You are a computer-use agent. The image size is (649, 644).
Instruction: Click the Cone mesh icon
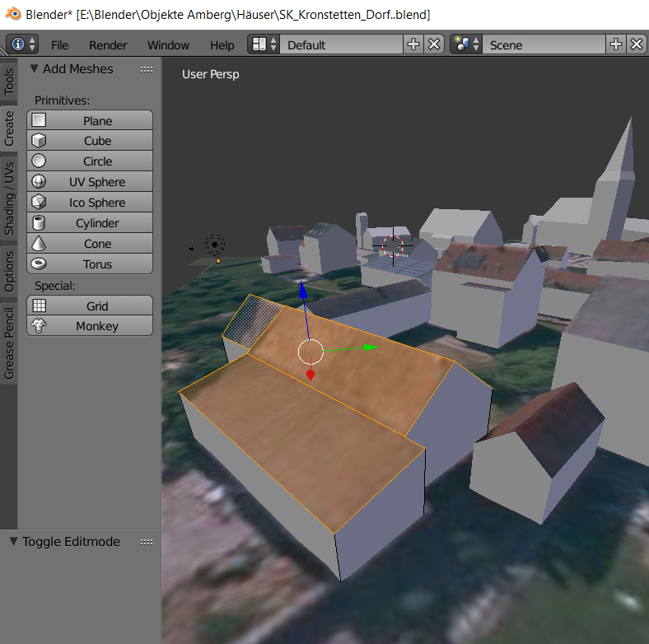point(39,244)
